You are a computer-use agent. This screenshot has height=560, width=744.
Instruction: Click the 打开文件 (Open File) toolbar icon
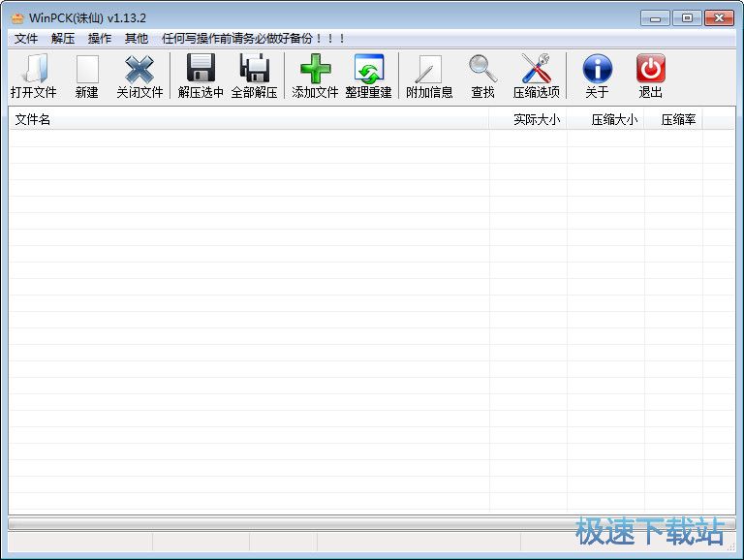tap(34, 70)
